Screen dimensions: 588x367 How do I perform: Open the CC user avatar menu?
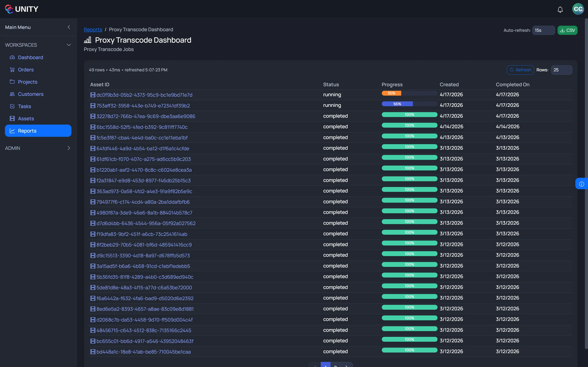pos(578,9)
